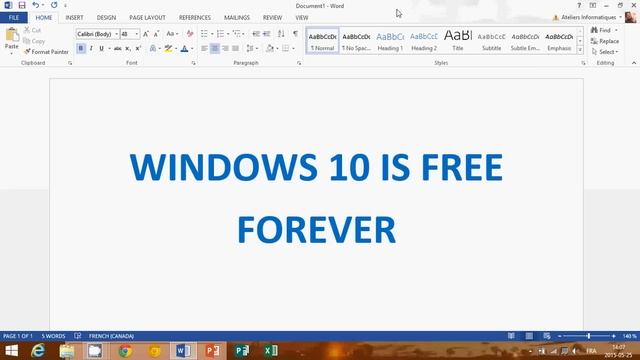Toggle Show/Hide paragraph marks

pyautogui.click(x=295, y=34)
